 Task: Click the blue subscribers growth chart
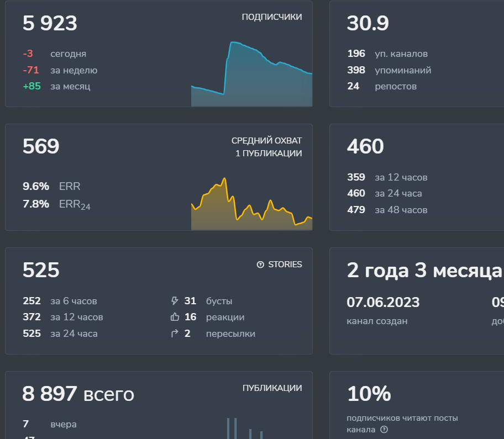[x=251, y=74]
